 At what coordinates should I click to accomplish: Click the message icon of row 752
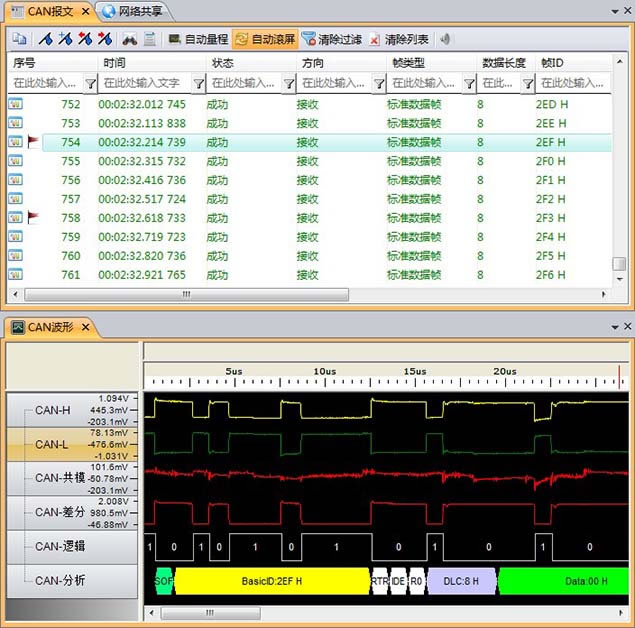pos(16,104)
